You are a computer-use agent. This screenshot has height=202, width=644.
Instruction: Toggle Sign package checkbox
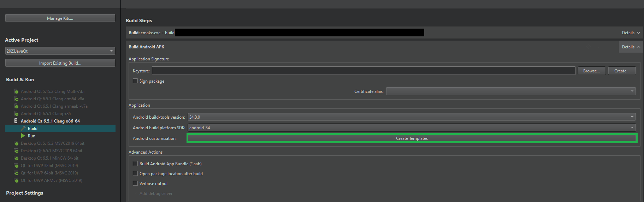click(x=135, y=81)
